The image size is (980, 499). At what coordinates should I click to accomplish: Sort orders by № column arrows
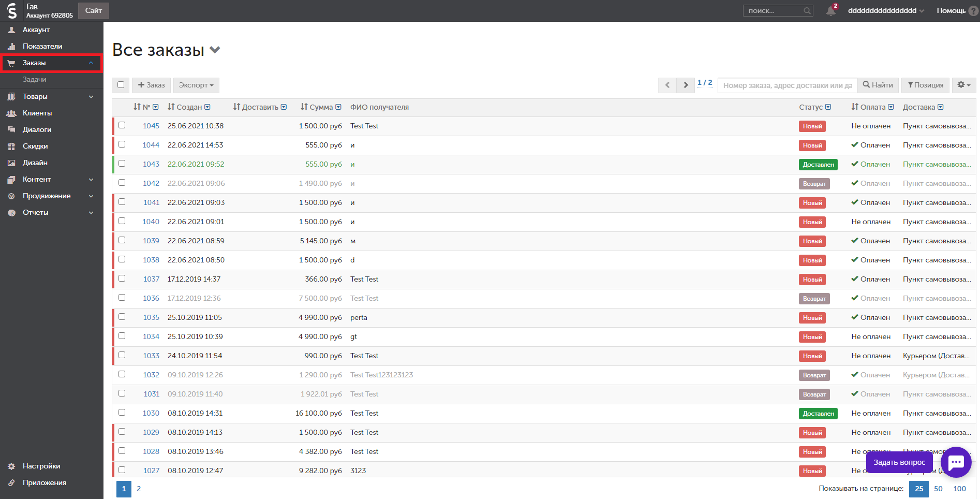pos(137,107)
